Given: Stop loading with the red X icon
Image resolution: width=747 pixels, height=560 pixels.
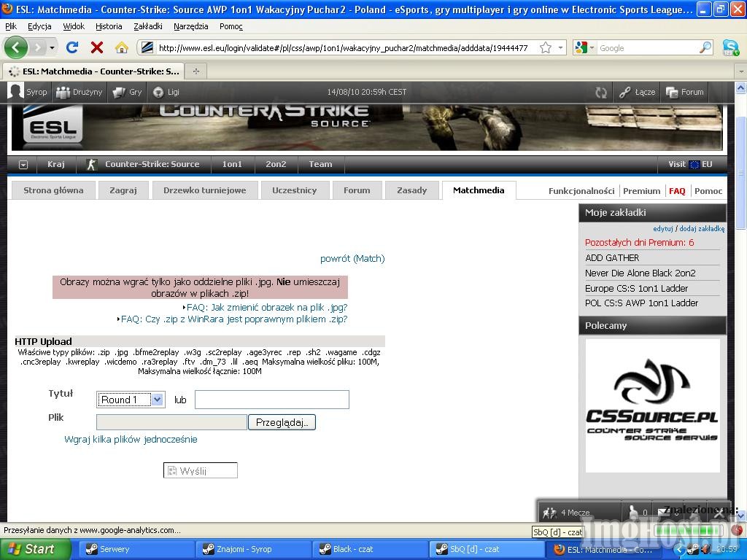Looking at the screenshot, I should [97, 47].
